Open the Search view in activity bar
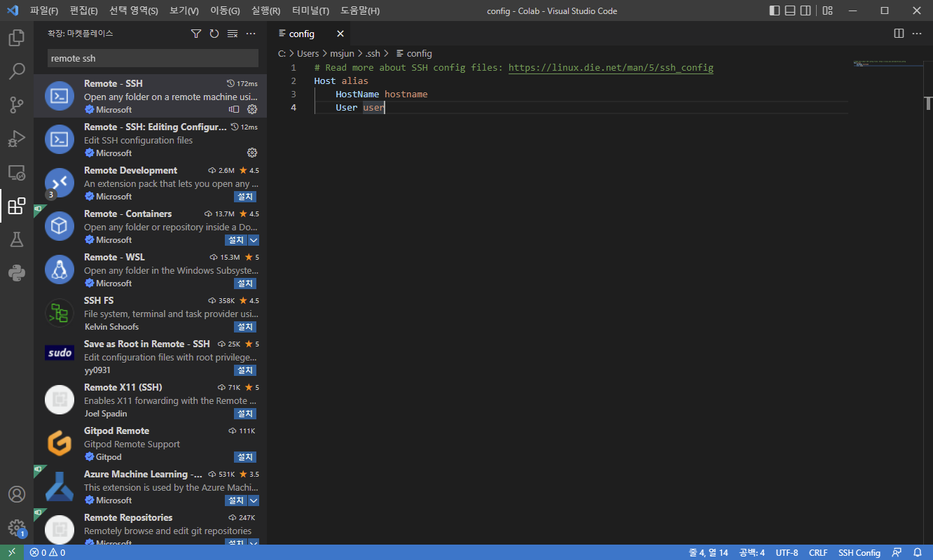 coord(17,71)
